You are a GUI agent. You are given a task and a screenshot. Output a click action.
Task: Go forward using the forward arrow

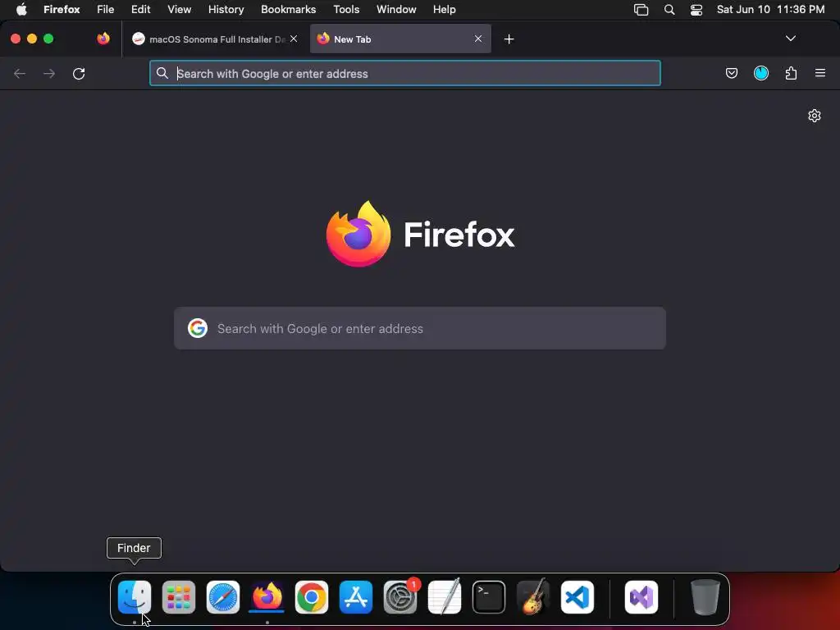pos(48,73)
